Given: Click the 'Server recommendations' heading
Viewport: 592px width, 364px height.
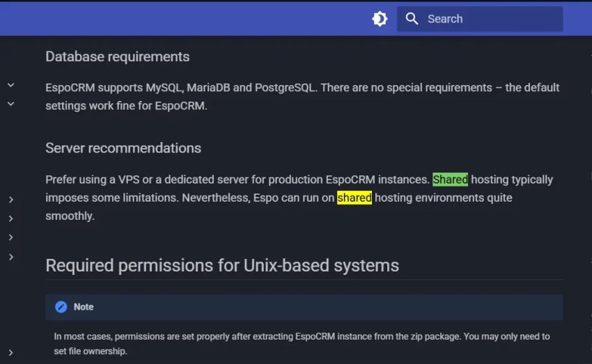Looking at the screenshot, I should [x=123, y=148].
